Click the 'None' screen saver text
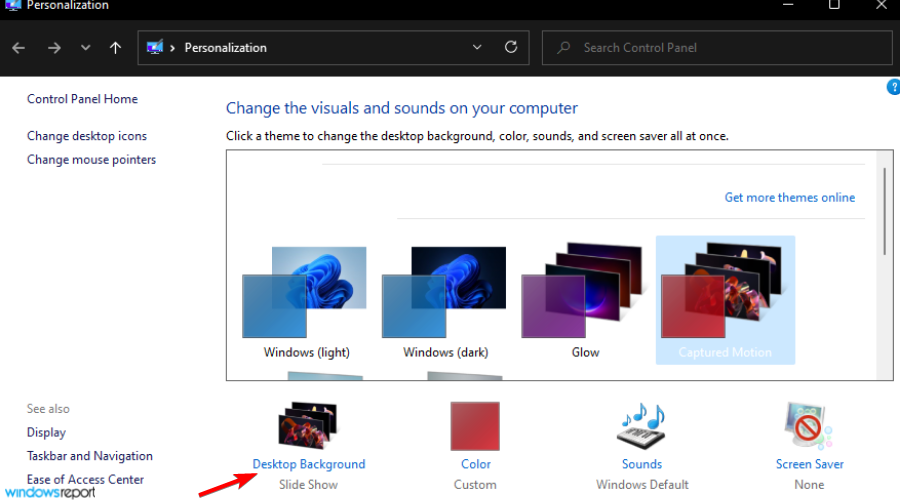Screen dimensions: 900x500 pyautogui.click(x=809, y=485)
